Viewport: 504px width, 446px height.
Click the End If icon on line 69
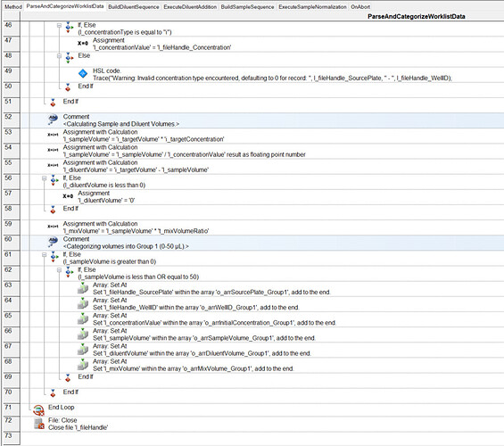point(68,378)
